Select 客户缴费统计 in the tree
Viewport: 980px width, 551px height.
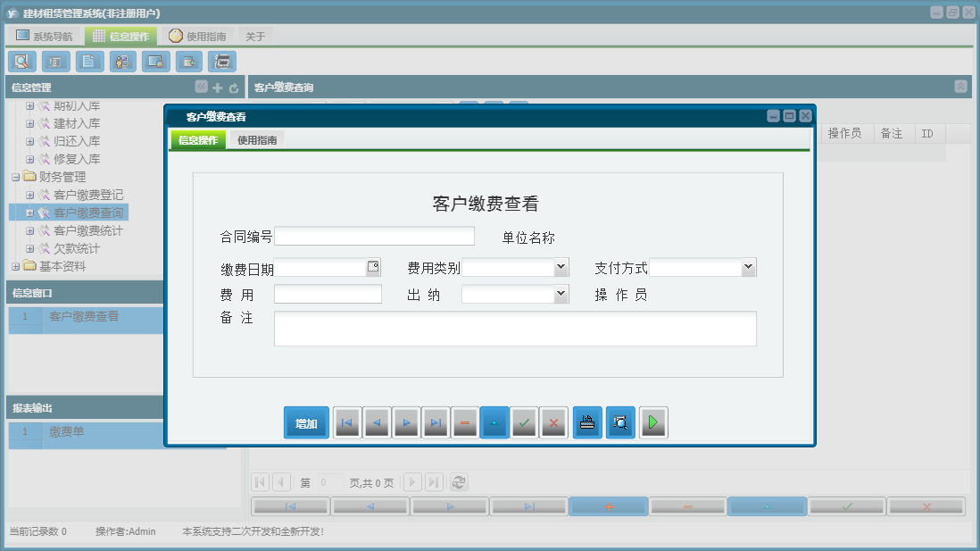point(88,230)
